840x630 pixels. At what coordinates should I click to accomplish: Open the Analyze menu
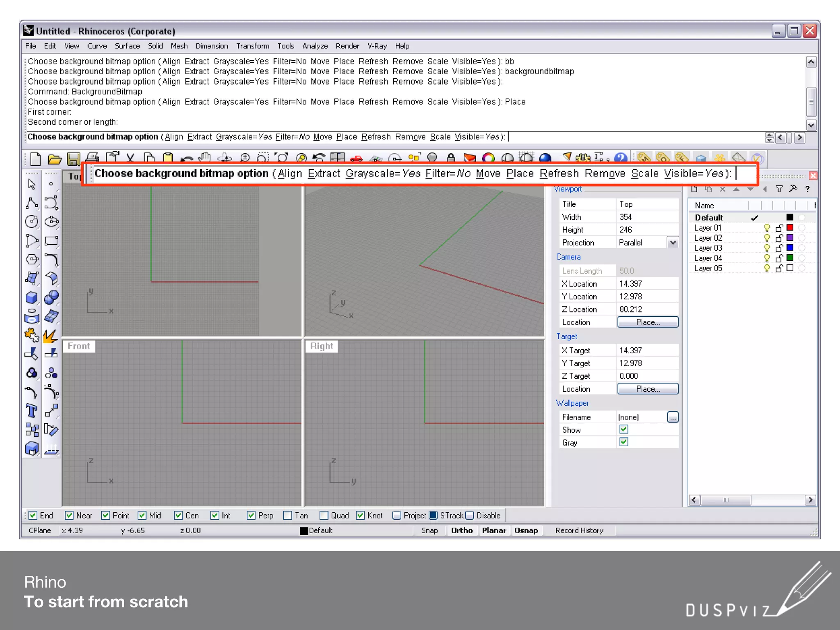(x=315, y=46)
